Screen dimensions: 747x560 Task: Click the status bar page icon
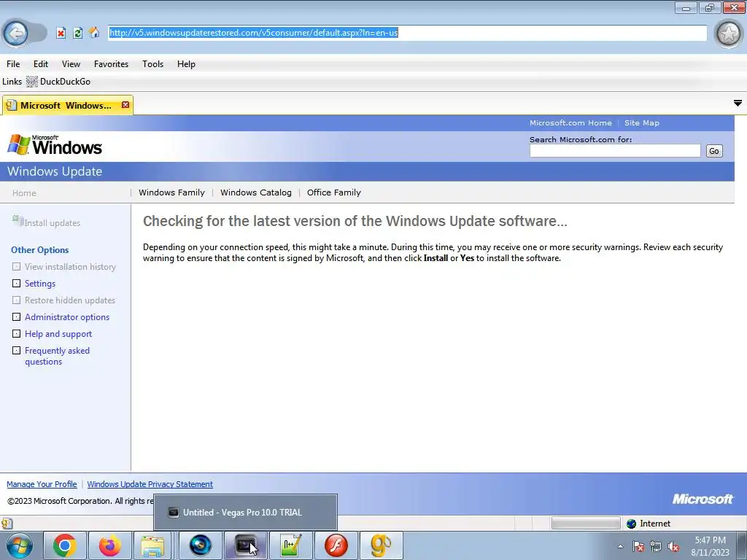7,524
